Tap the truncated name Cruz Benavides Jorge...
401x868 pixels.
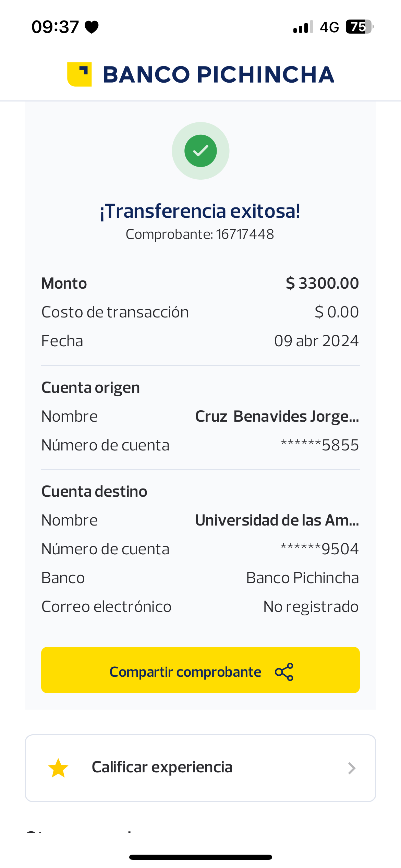[277, 417]
